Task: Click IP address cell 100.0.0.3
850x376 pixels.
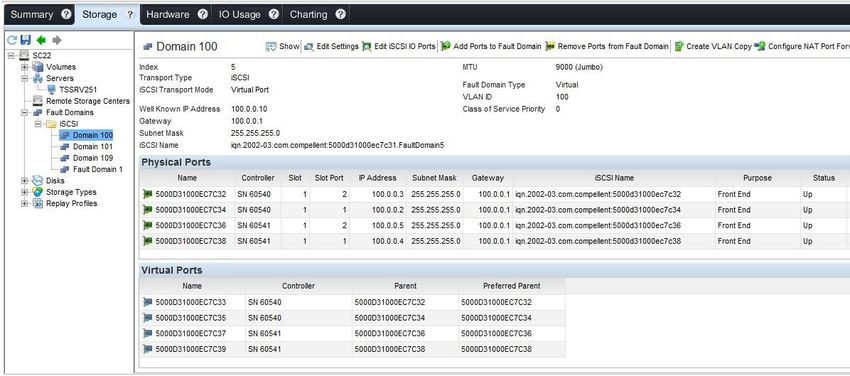Action: 388,194
